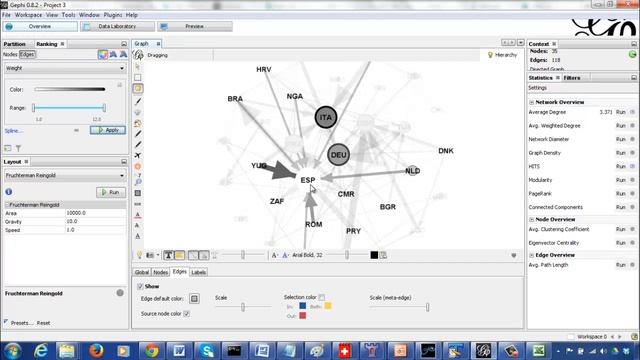
Task: Open the Workspace menu
Action: click(x=28, y=15)
